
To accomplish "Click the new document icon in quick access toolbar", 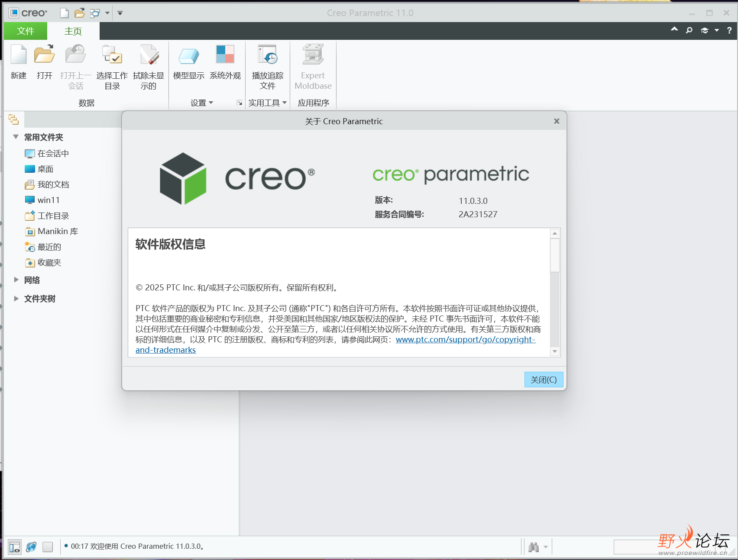I will point(65,13).
